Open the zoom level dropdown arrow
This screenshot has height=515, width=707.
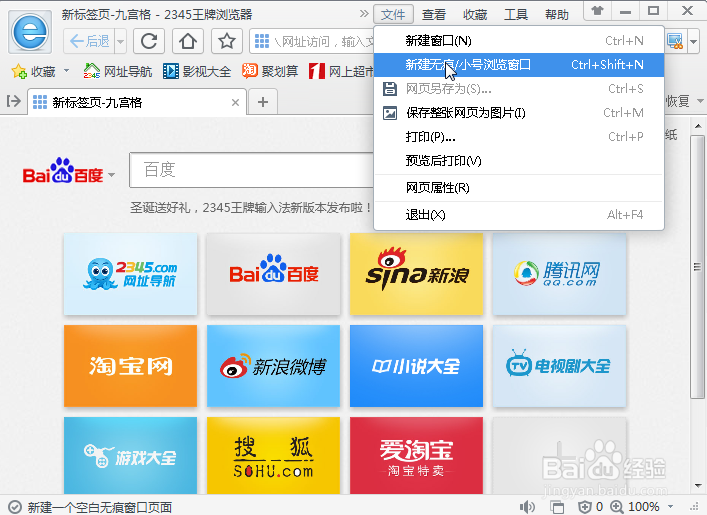coord(670,506)
